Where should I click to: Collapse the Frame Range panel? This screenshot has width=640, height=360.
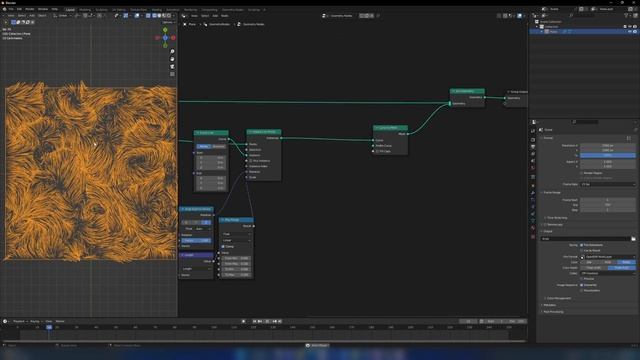pos(551,192)
